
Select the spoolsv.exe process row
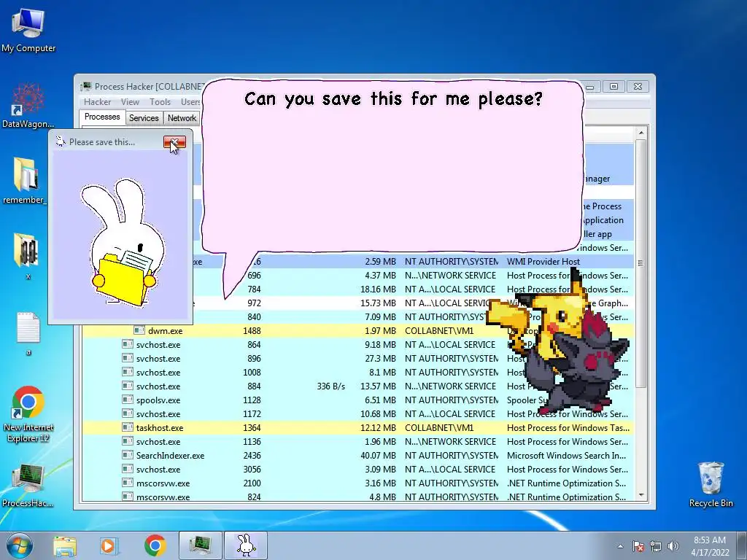[358, 400]
